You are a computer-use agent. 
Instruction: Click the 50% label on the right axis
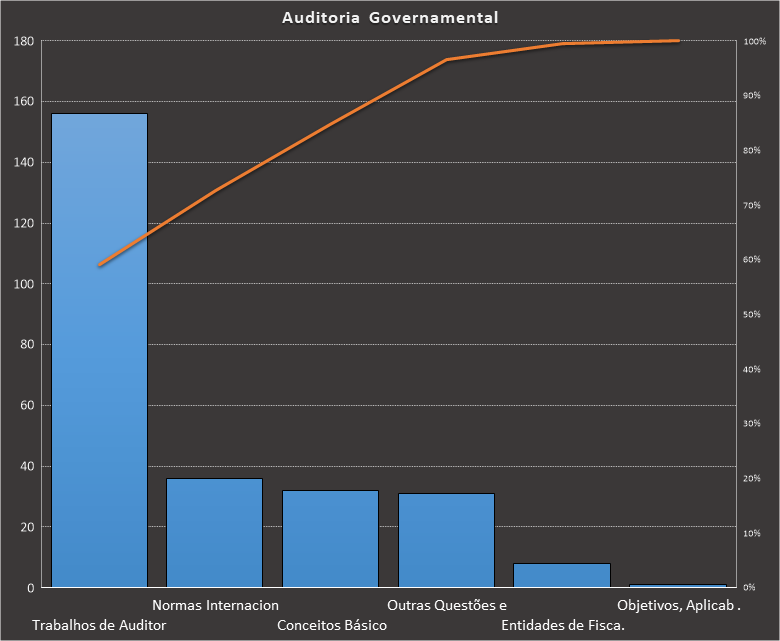[x=751, y=315]
